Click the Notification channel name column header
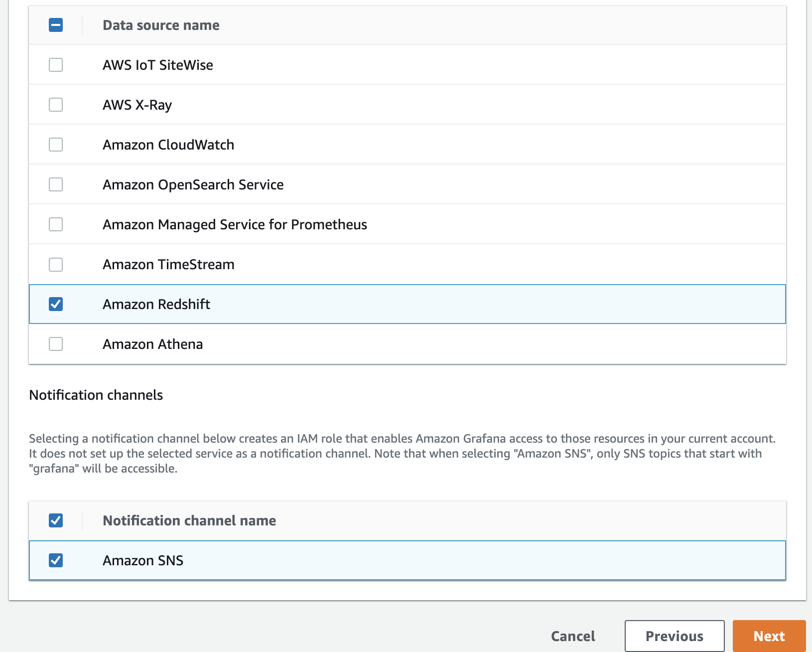Image resolution: width=812 pixels, height=652 pixels. point(189,520)
